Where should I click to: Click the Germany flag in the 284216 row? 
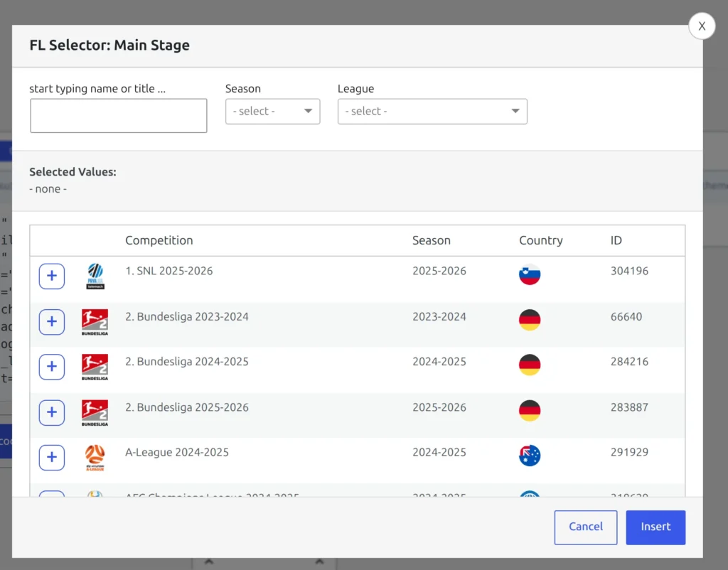click(530, 365)
